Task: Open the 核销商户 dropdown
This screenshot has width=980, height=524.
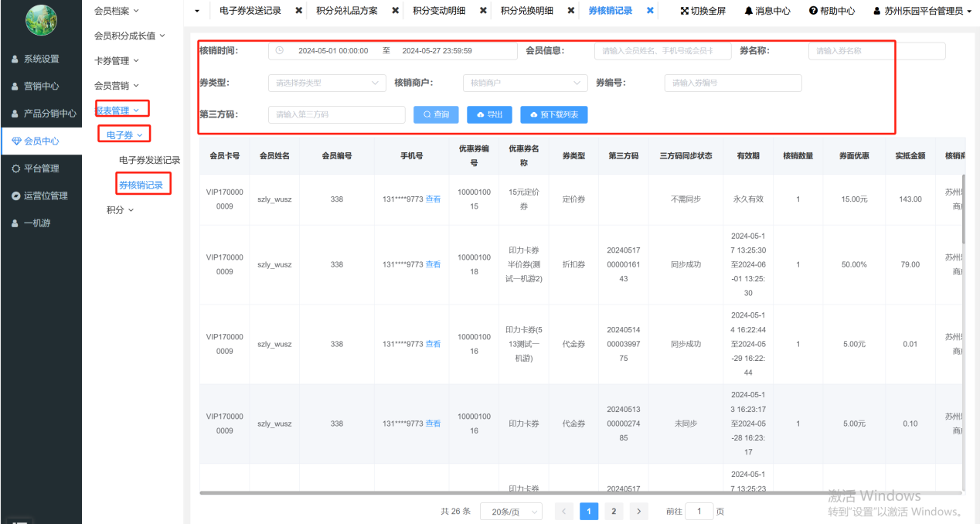Action: click(525, 83)
